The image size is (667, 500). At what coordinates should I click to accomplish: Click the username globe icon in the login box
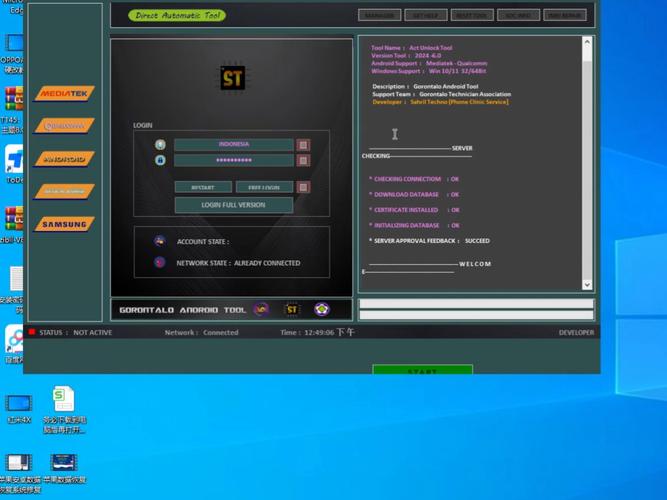click(160, 145)
